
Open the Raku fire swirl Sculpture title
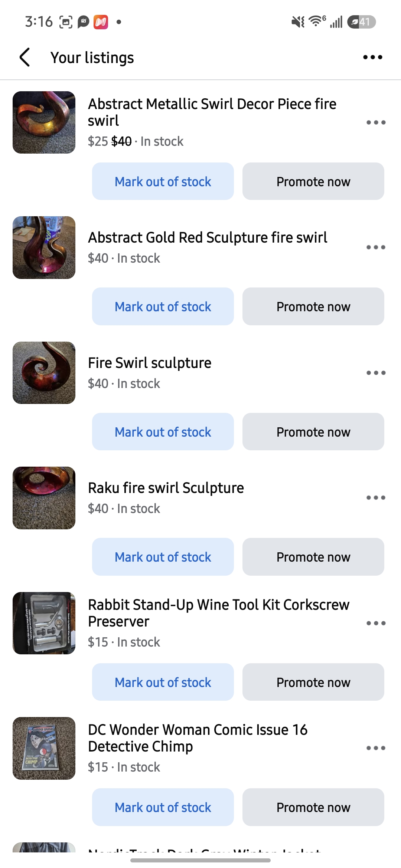pos(166,488)
